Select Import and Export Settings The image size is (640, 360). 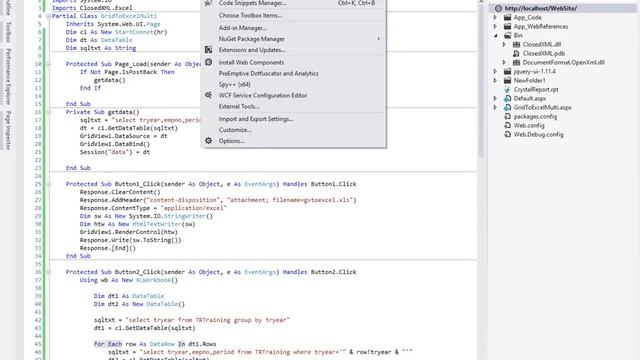[256, 119]
